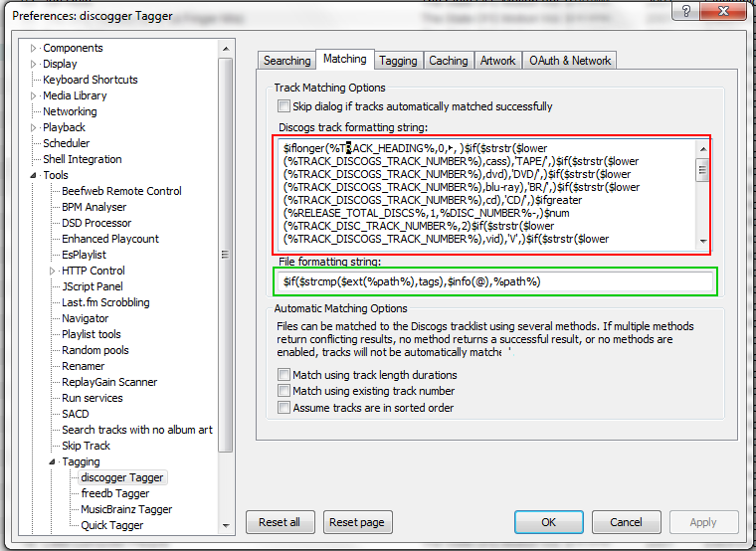Open the Help question mark button
Screen dimensions: 756x551
(x=686, y=11)
